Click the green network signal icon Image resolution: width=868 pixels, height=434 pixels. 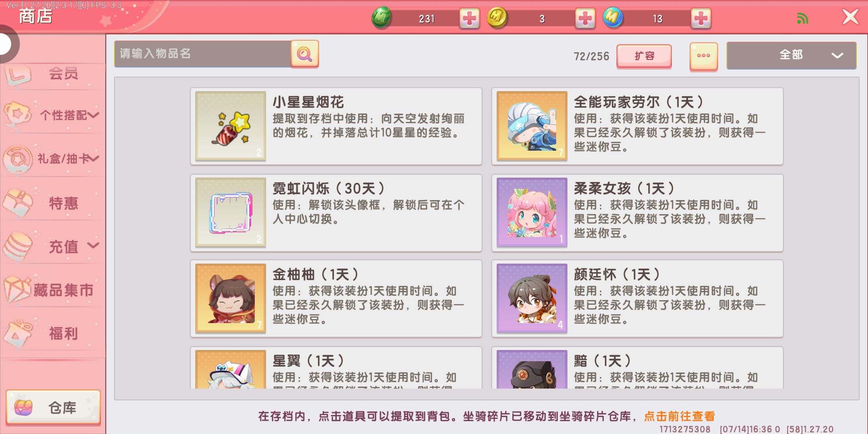[802, 18]
